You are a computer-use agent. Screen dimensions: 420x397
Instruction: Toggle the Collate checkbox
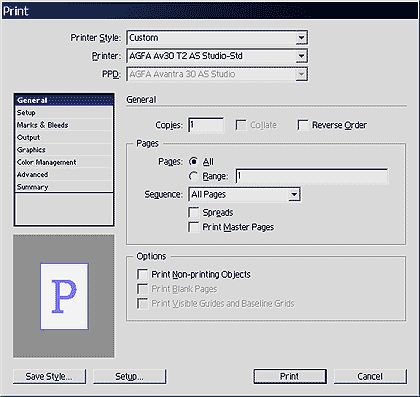[x=241, y=125]
